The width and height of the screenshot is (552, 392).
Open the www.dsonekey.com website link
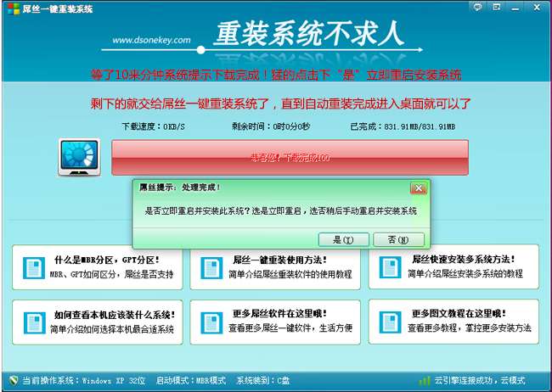coord(152,39)
